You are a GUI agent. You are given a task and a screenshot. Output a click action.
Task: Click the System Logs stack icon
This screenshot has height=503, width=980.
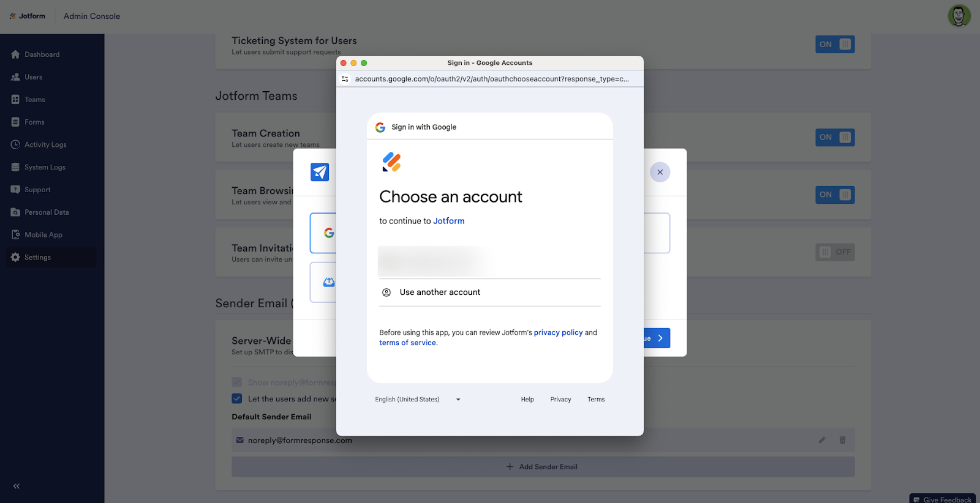point(15,167)
